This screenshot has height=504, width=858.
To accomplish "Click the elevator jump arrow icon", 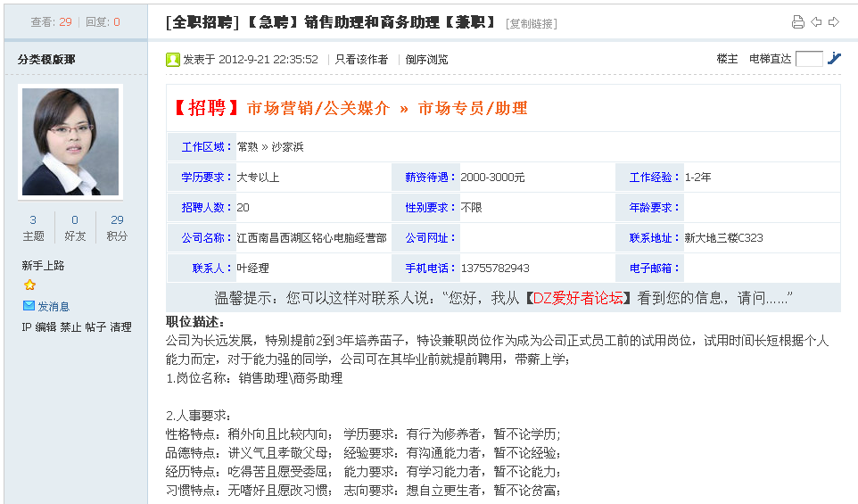I will point(834,58).
